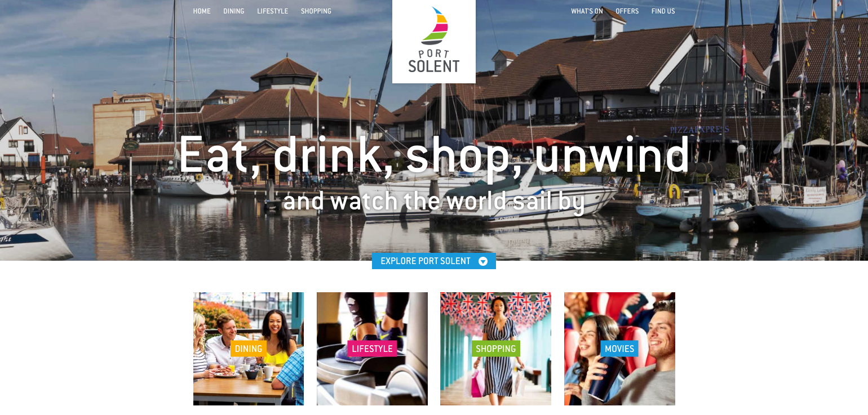Click the pink LIFESTYLE label
Screen dimensions: 868x415
click(372, 349)
